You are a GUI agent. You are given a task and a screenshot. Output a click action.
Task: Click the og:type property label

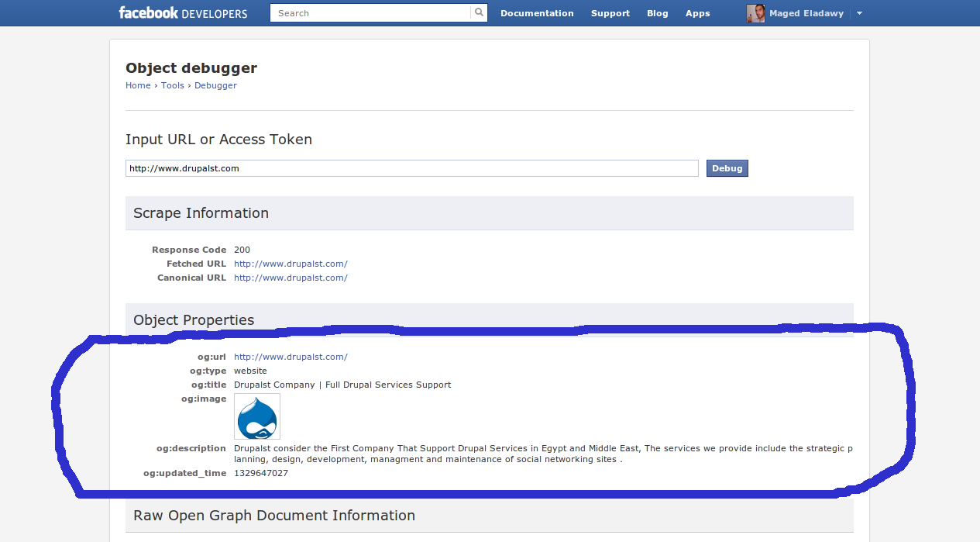click(x=207, y=371)
